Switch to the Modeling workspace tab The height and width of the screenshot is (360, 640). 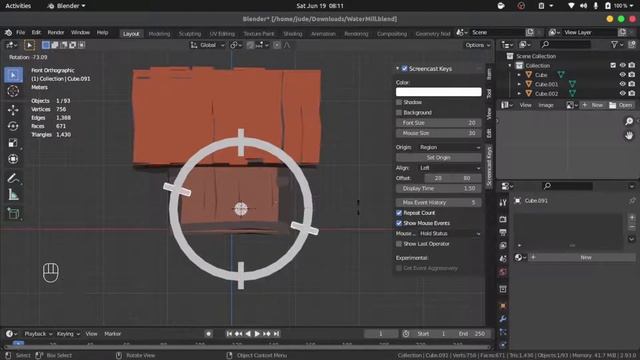159,34
